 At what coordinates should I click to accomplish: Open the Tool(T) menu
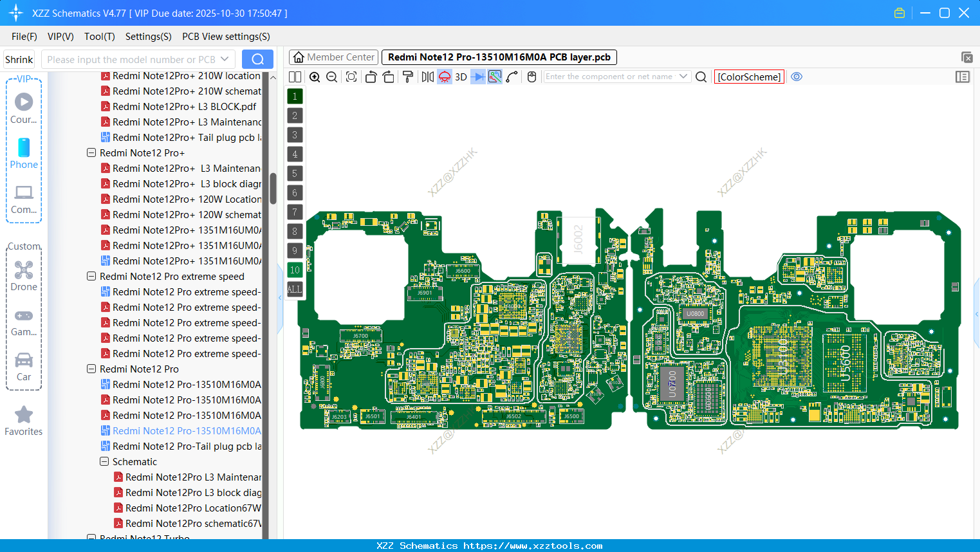click(99, 37)
